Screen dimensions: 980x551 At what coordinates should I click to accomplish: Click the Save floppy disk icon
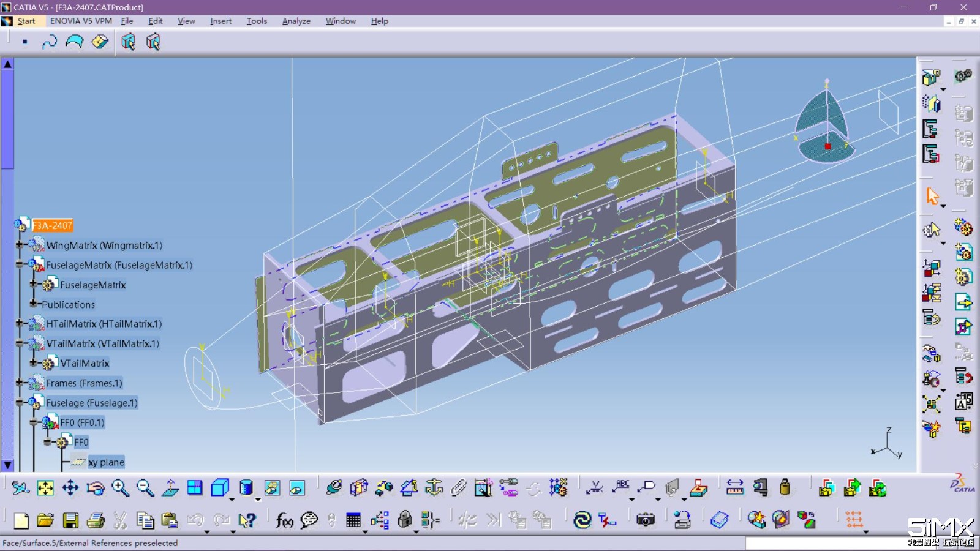[x=70, y=520]
